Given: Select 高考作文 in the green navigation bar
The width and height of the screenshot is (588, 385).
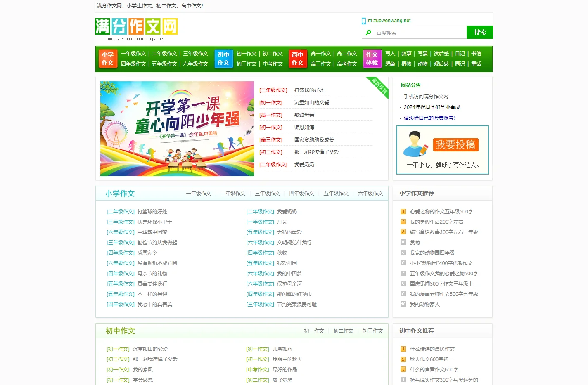Looking at the screenshot, I should pyautogui.click(x=347, y=64).
